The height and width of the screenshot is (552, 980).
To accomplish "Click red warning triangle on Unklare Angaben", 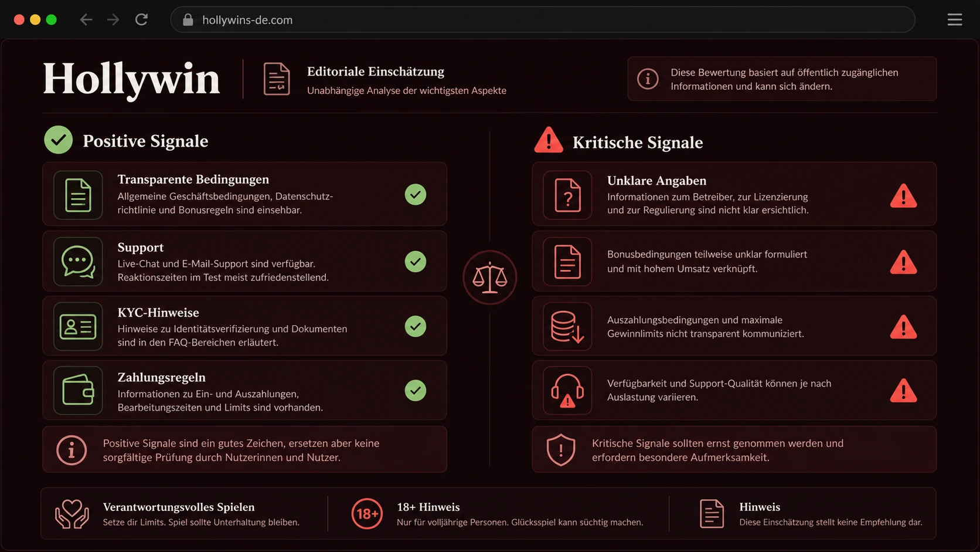I will [903, 196].
